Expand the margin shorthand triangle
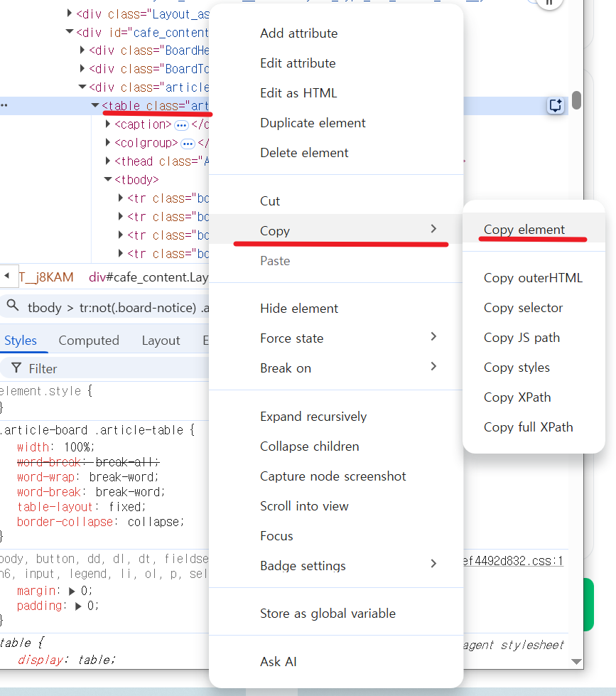Image resolution: width=616 pixels, height=696 pixels. point(72,591)
